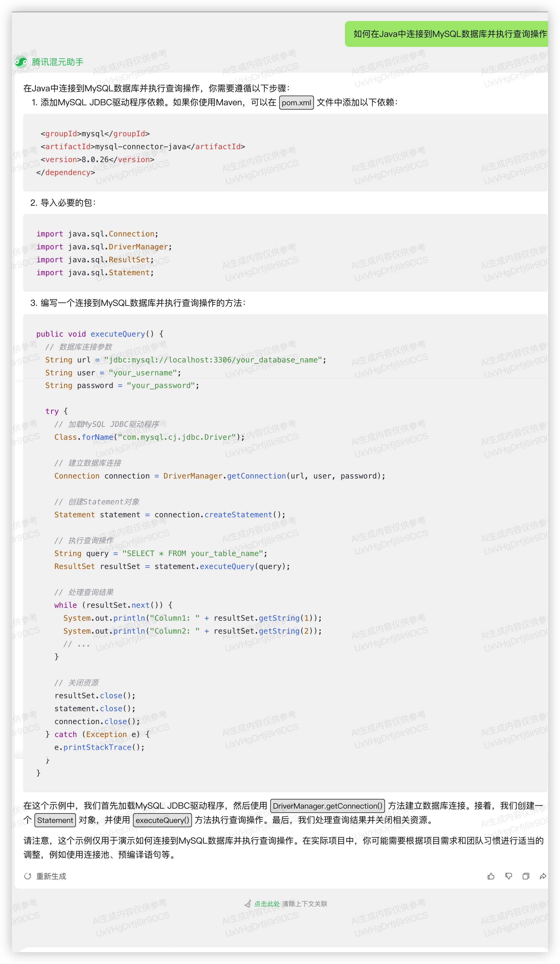Screen dimensions: 560x964
Task: Click the "your_username" code line
Action: click(113, 373)
